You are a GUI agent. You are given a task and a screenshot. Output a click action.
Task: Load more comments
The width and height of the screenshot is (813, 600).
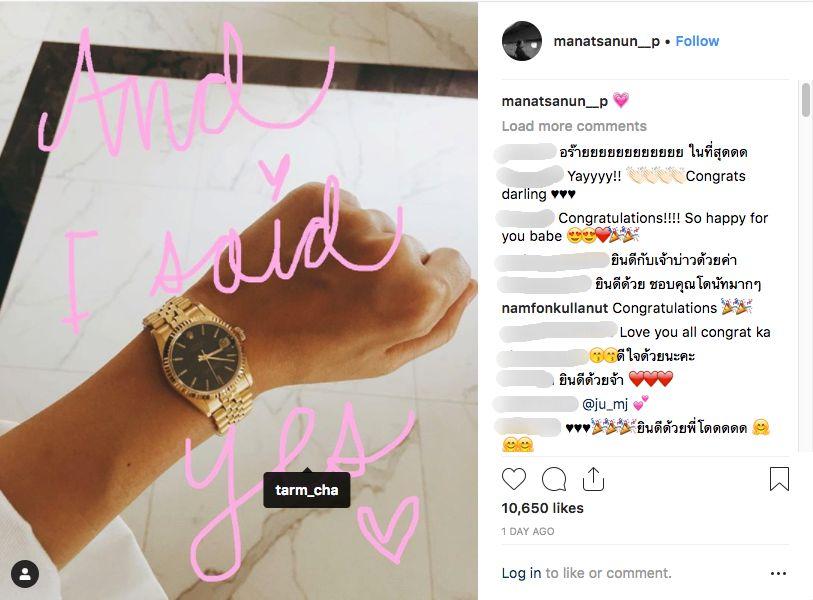(x=574, y=126)
